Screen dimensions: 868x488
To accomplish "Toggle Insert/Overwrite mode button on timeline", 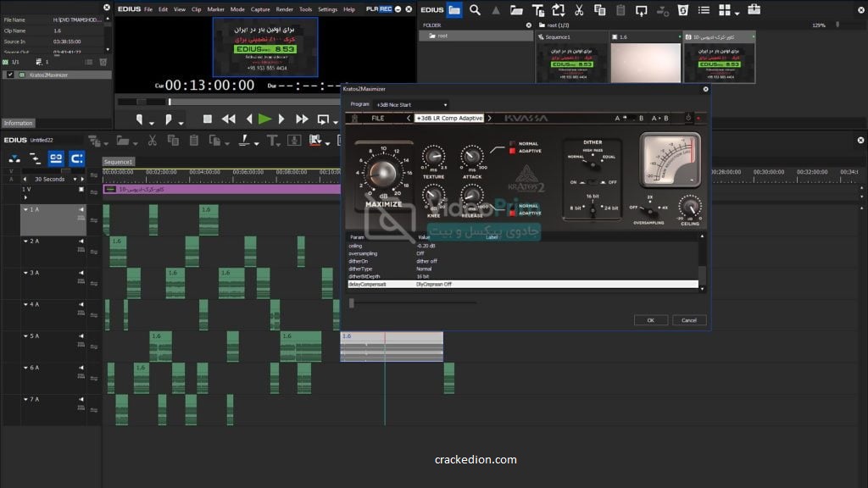I will tap(14, 158).
